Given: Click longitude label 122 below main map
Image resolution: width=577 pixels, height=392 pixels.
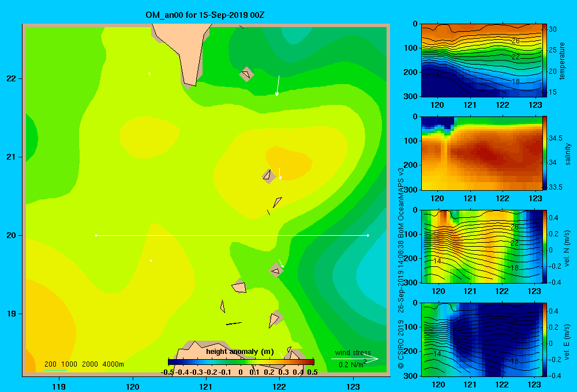Looking at the screenshot, I should point(279,386).
